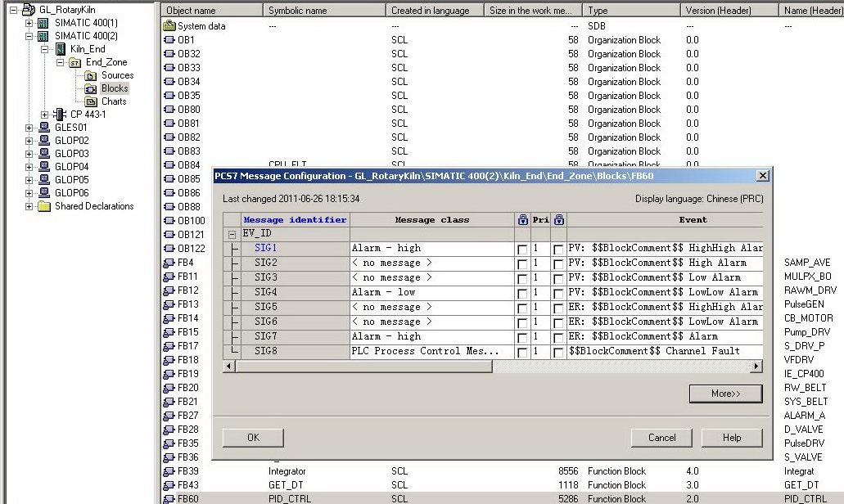Click the SIMATIC 400(1) station icon
Viewport: 844px width, 504px height.
coord(43,23)
